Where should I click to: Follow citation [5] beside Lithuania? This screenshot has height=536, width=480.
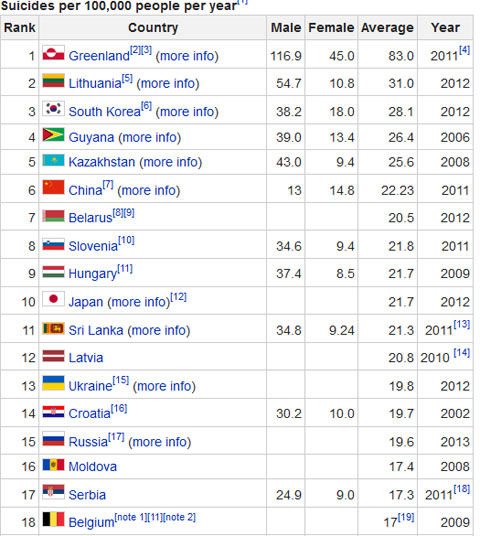[127, 78]
